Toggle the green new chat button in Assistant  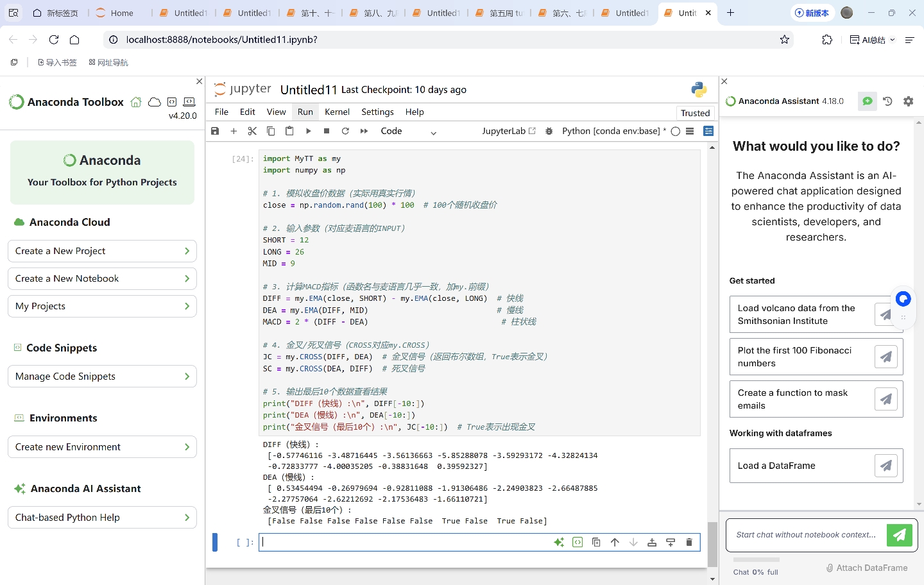click(867, 101)
